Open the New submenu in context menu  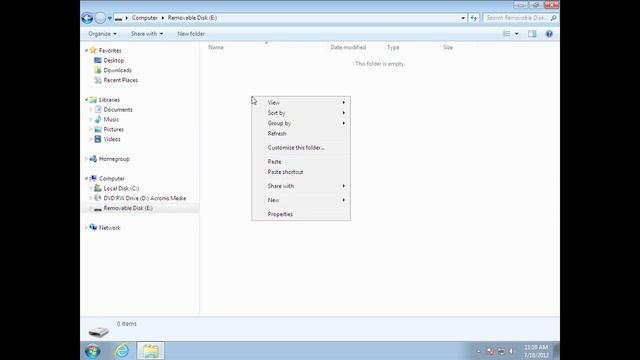pyautogui.click(x=301, y=200)
